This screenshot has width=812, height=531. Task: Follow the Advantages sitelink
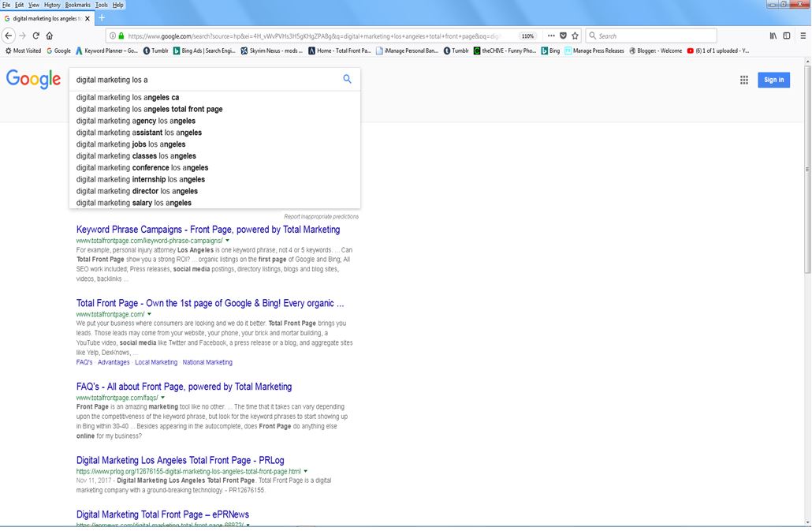(x=114, y=362)
